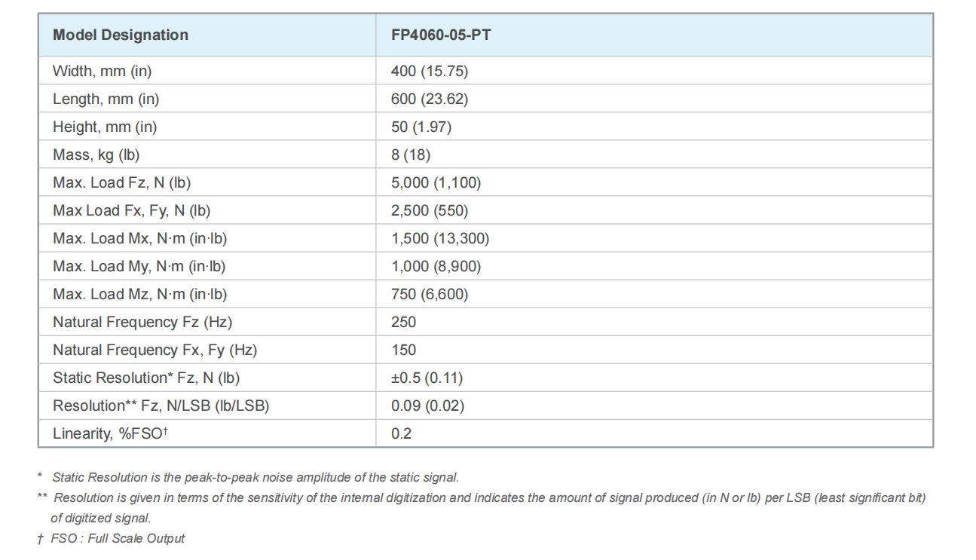976x560 pixels.
Task: Select the 8 (18) mass value
Action: point(411,155)
